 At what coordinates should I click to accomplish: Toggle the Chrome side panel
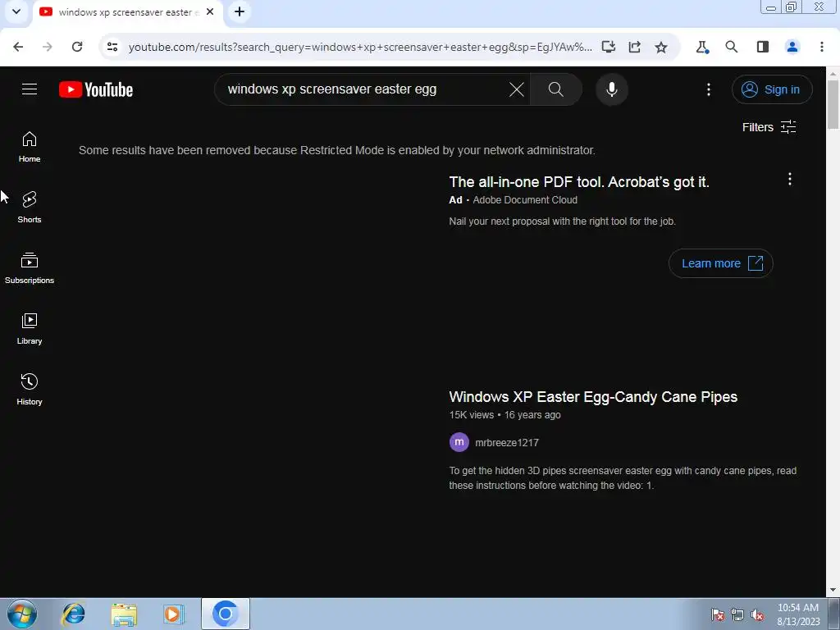click(762, 47)
